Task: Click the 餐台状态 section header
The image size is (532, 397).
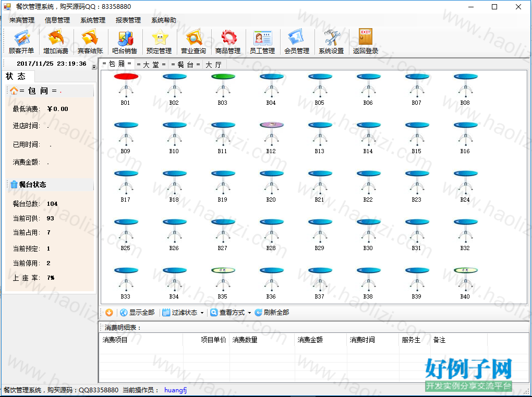Action: point(50,184)
